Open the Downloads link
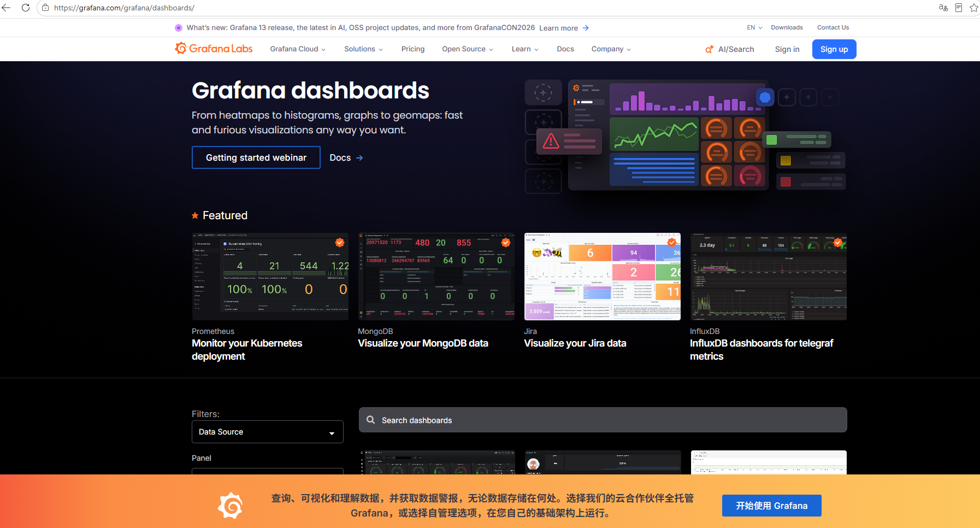 coord(787,27)
